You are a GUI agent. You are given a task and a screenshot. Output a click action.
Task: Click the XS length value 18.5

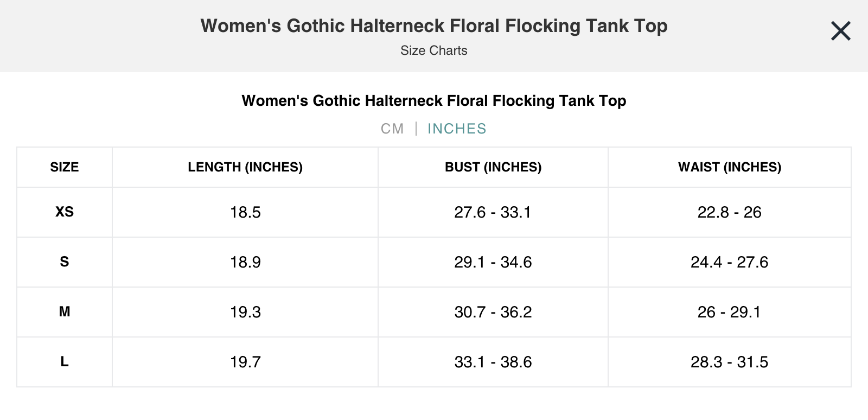point(245,212)
